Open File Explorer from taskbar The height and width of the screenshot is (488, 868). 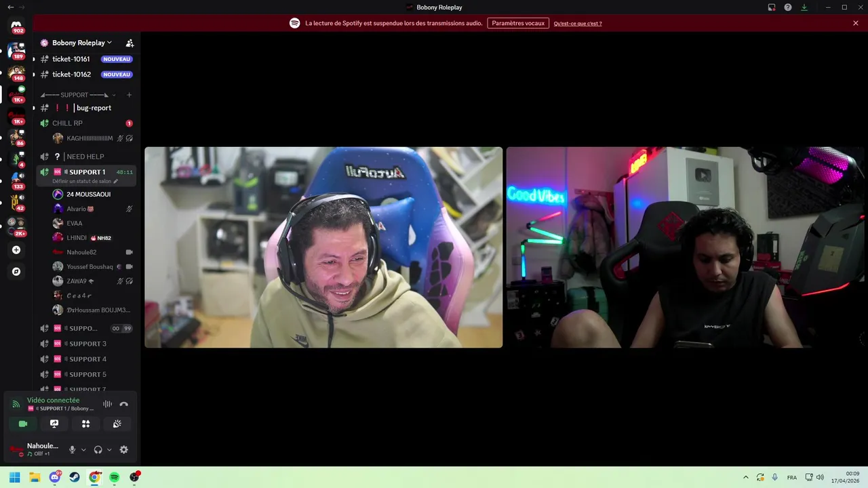[35, 477]
